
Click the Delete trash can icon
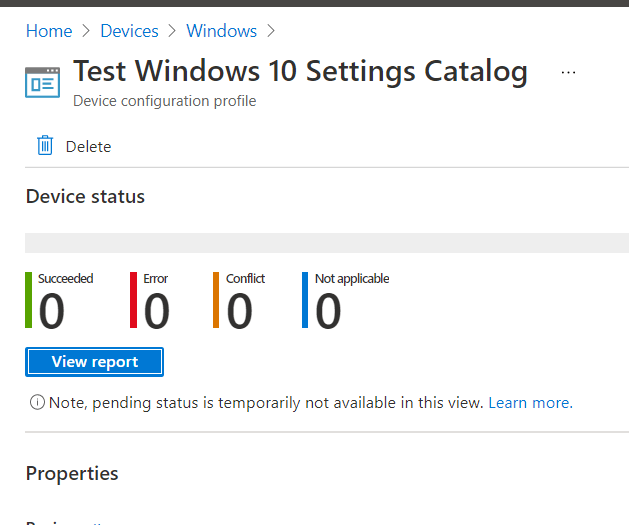point(45,146)
